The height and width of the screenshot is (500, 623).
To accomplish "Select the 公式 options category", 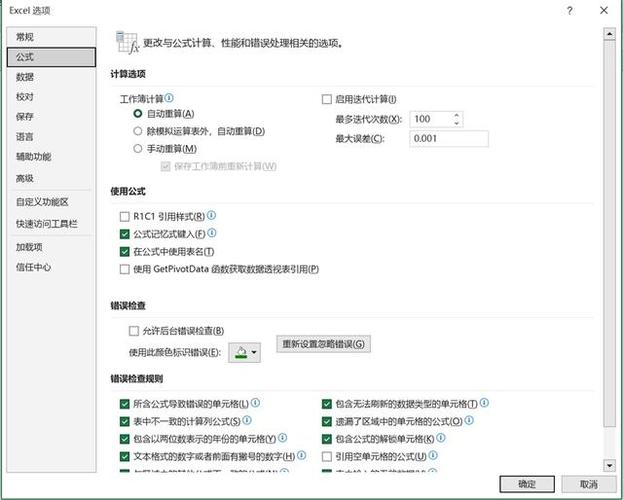I will coord(51,57).
